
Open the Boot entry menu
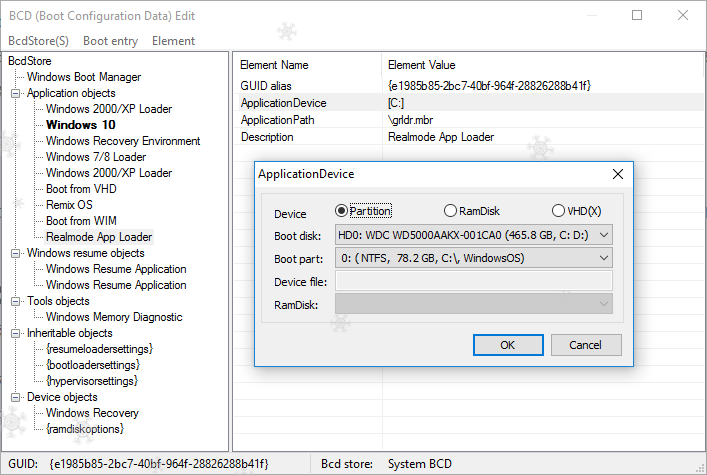point(110,41)
